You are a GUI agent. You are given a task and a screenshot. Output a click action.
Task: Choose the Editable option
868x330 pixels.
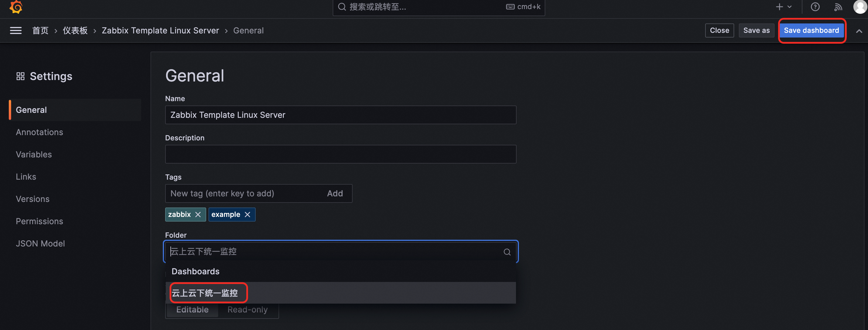(192, 310)
